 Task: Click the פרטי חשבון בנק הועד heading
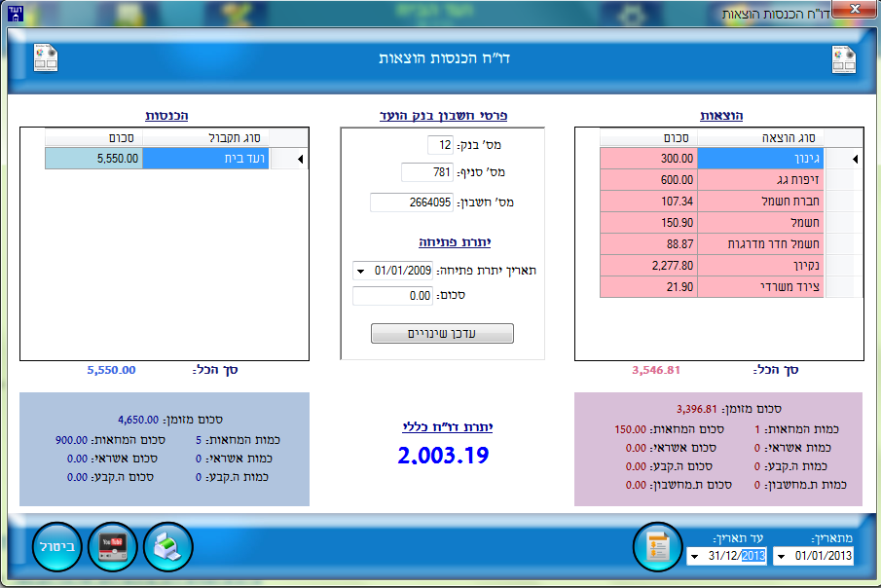[443, 115]
